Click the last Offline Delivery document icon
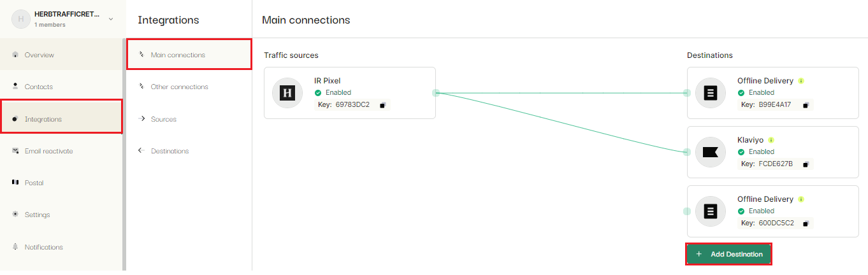Image resolution: width=868 pixels, height=275 pixels. 711,211
